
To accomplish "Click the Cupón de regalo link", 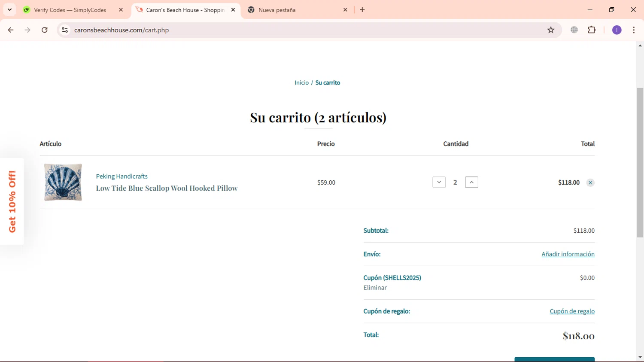I will pyautogui.click(x=572, y=311).
